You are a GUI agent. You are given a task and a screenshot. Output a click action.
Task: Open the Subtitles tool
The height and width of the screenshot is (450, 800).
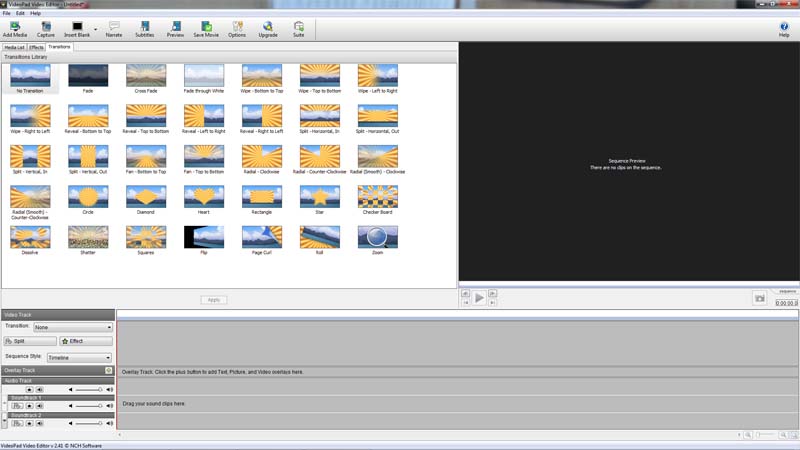pyautogui.click(x=145, y=29)
